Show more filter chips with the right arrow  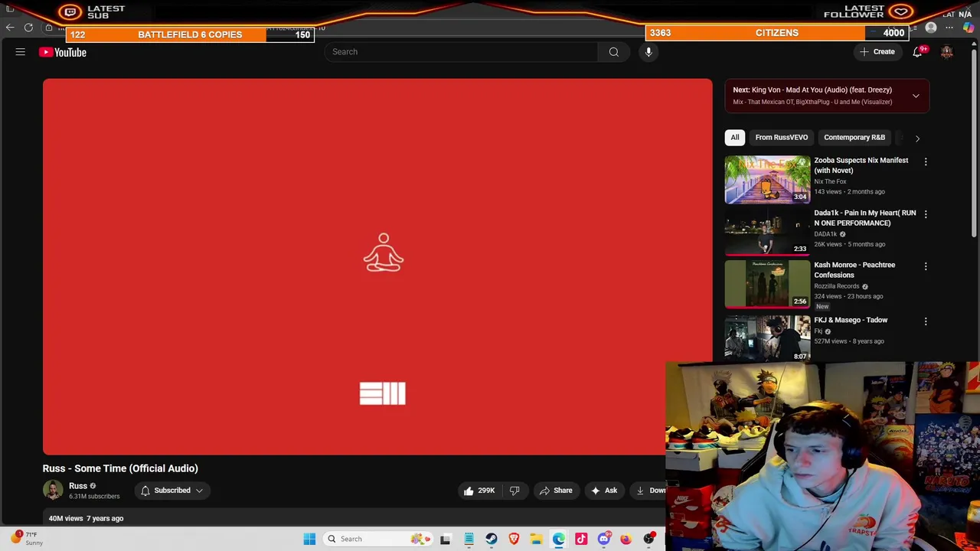click(917, 138)
